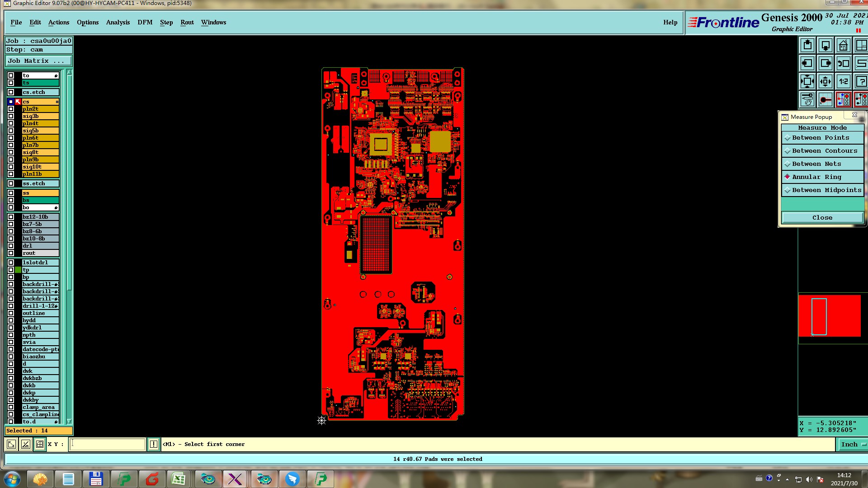Click the pan up arrow icon

807,46
